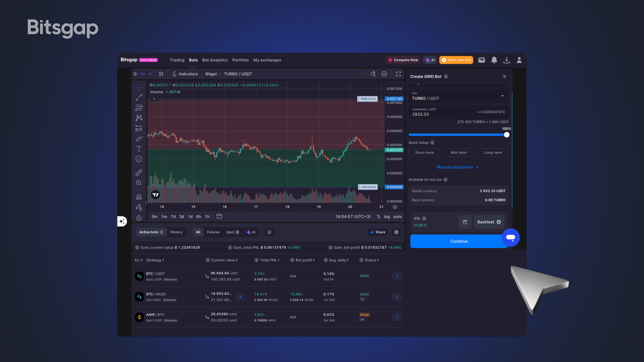
Task: Open the wallet card icon
Action: [x=482, y=60]
